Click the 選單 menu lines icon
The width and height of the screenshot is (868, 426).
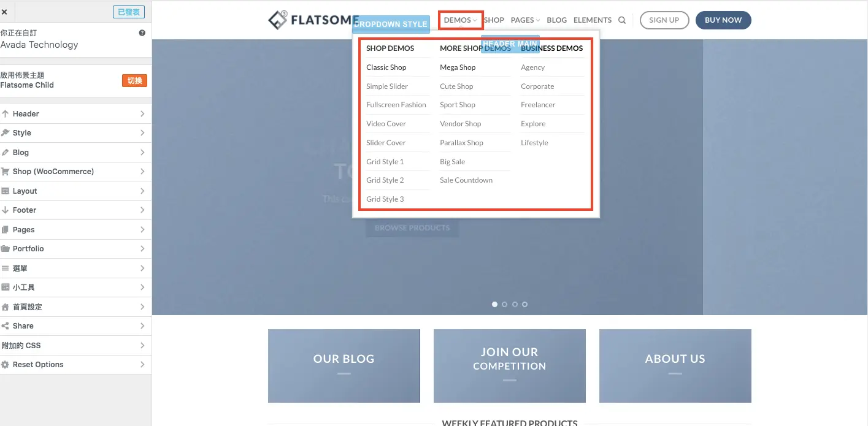[x=6, y=268]
